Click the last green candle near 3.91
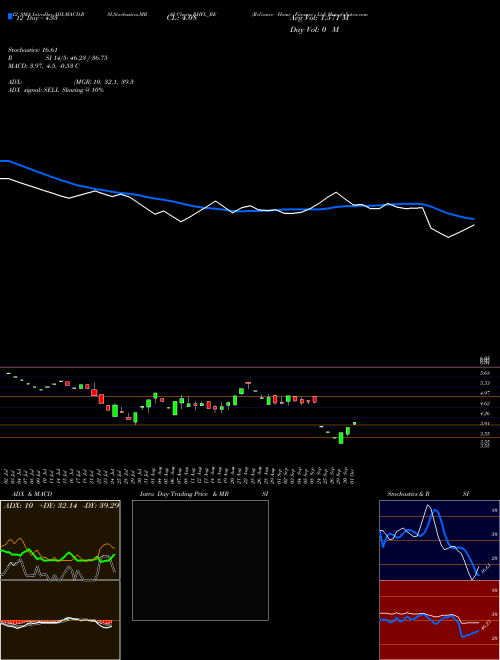The width and height of the screenshot is (500, 660). (354, 423)
